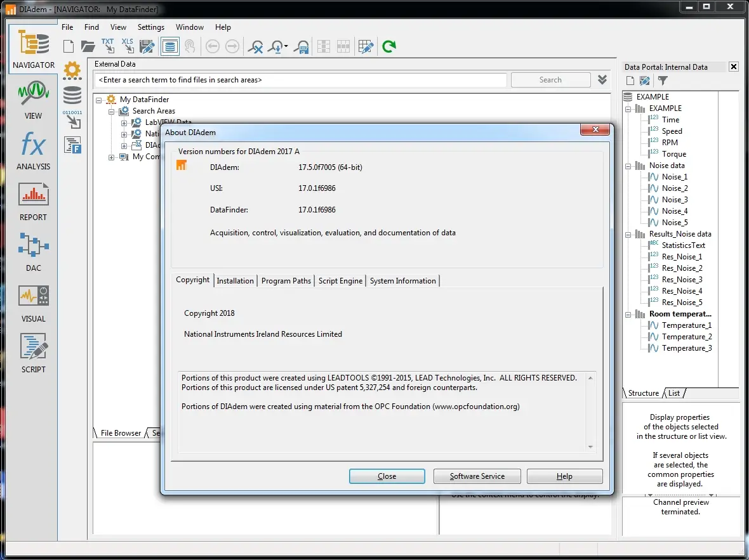Click the DataFinder gear icon in side bar
This screenshot has height=560, width=749.
(72, 70)
